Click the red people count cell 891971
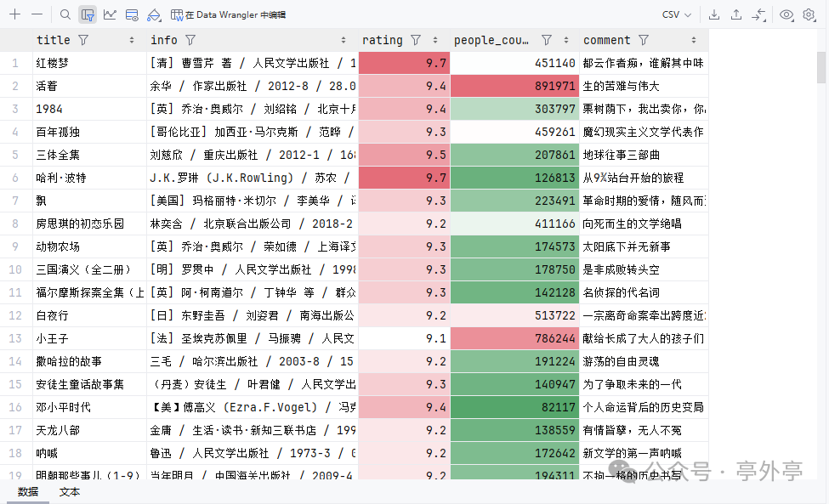Screen dimensions: 829x504 pos(514,86)
